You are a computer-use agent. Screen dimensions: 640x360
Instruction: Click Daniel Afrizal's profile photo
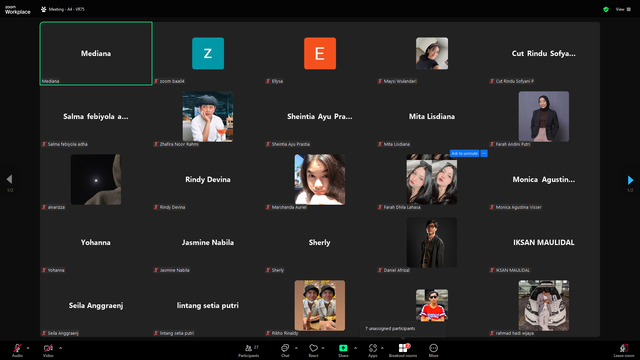[432, 242]
